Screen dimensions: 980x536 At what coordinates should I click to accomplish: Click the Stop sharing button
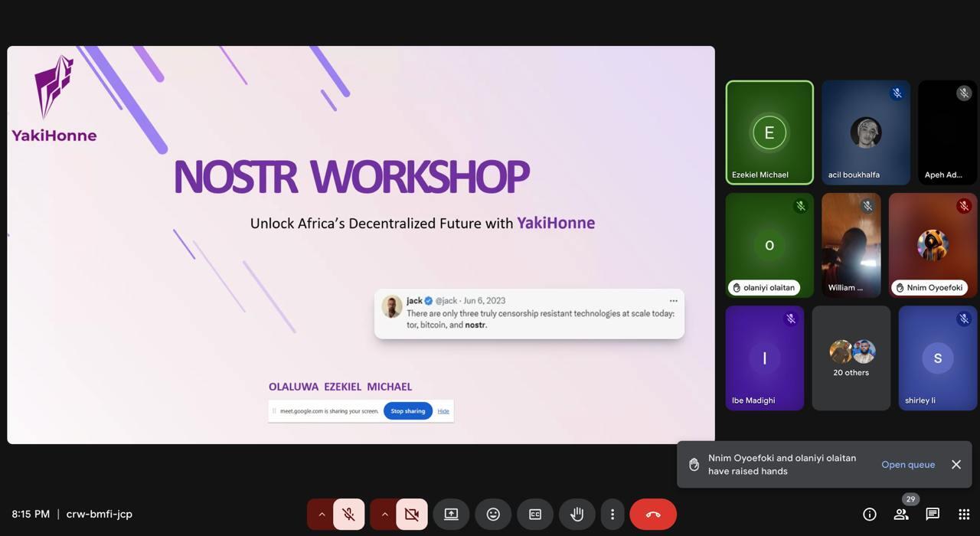click(x=408, y=411)
